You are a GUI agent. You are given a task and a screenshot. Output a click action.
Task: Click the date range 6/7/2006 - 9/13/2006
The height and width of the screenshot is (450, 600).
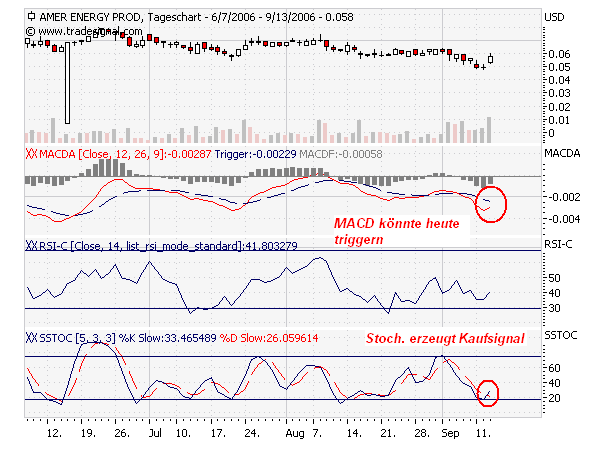[263, 17]
